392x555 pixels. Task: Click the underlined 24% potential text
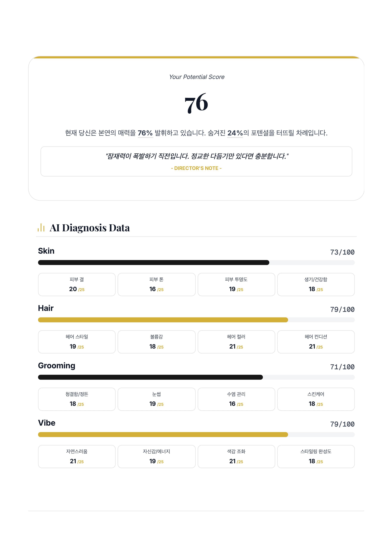pos(235,133)
